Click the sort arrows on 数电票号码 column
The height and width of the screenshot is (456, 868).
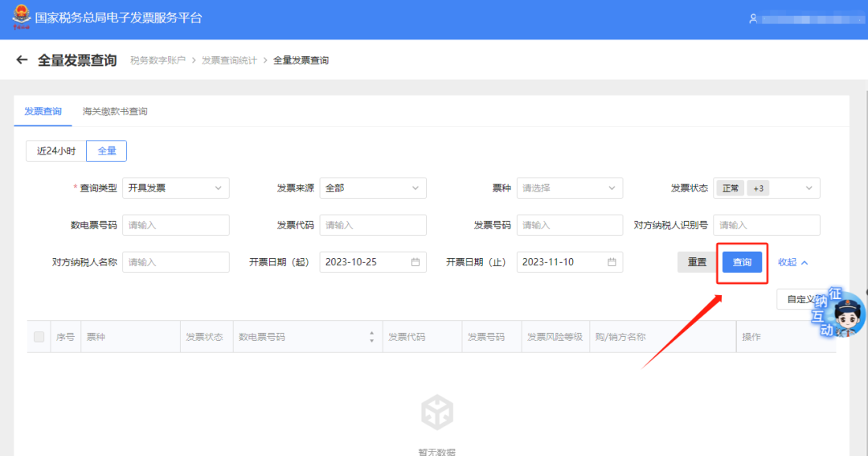[371, 337]
